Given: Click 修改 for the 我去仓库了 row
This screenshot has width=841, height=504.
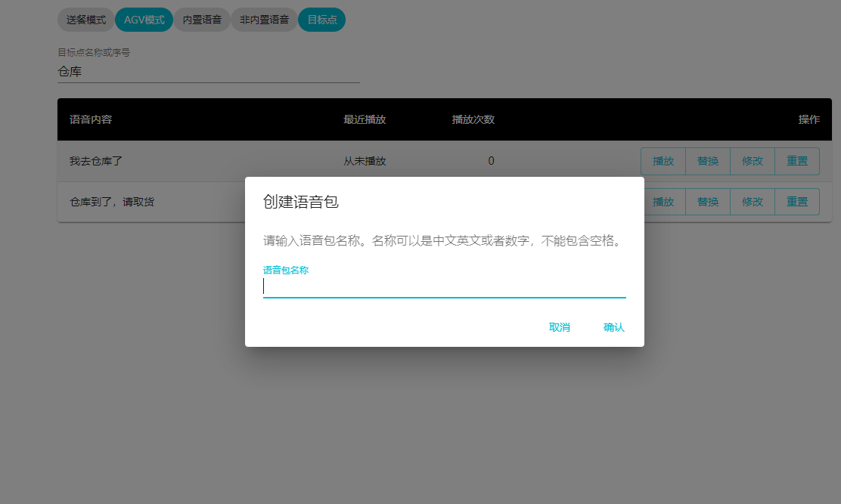Looking at the screenshot, I should tap(753, 161).
